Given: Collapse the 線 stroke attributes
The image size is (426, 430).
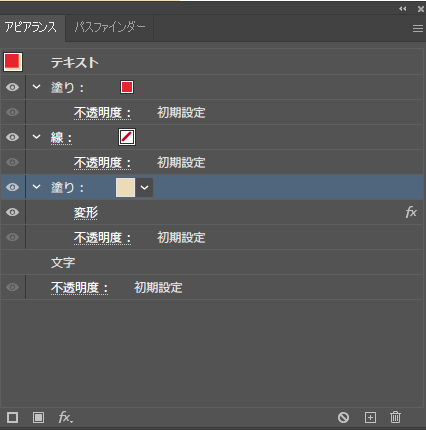Looking at the screenshot, I should click(36, 137).
